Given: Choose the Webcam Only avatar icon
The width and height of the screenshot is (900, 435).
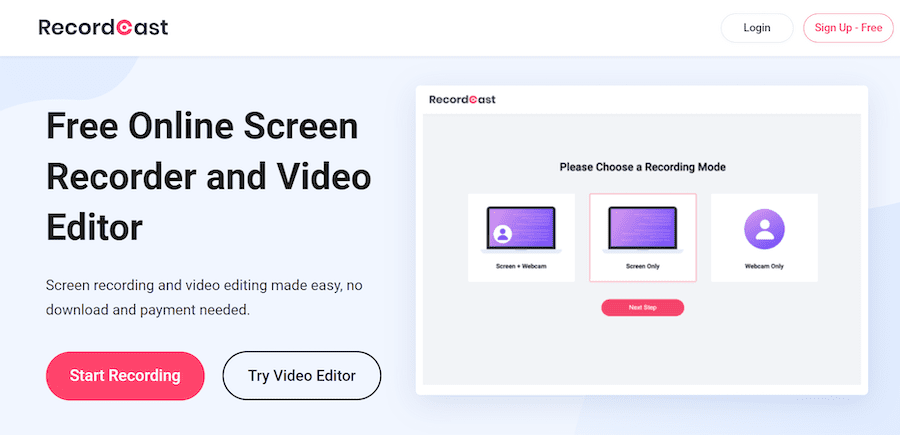Looking at the screenshot, I should click(764, 229).
